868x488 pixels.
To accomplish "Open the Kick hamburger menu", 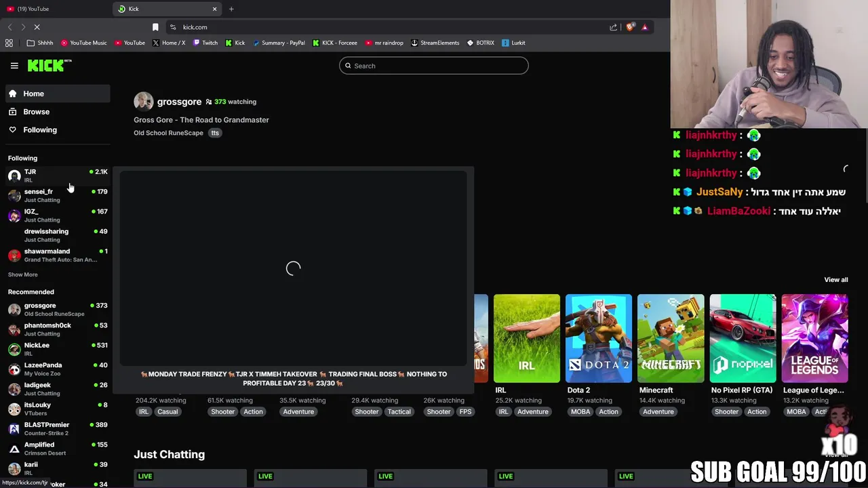I will [x=14, y=66].
